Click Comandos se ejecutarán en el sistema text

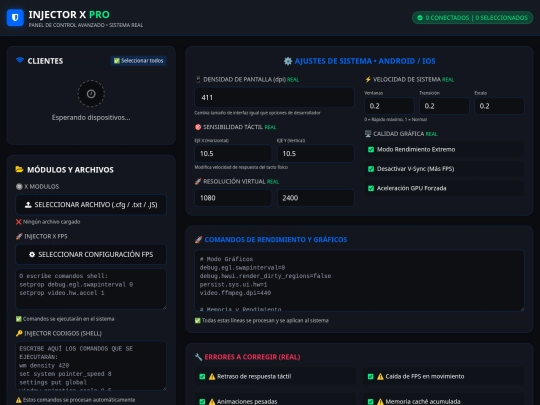pyautogui.click(x=69, y=319)
